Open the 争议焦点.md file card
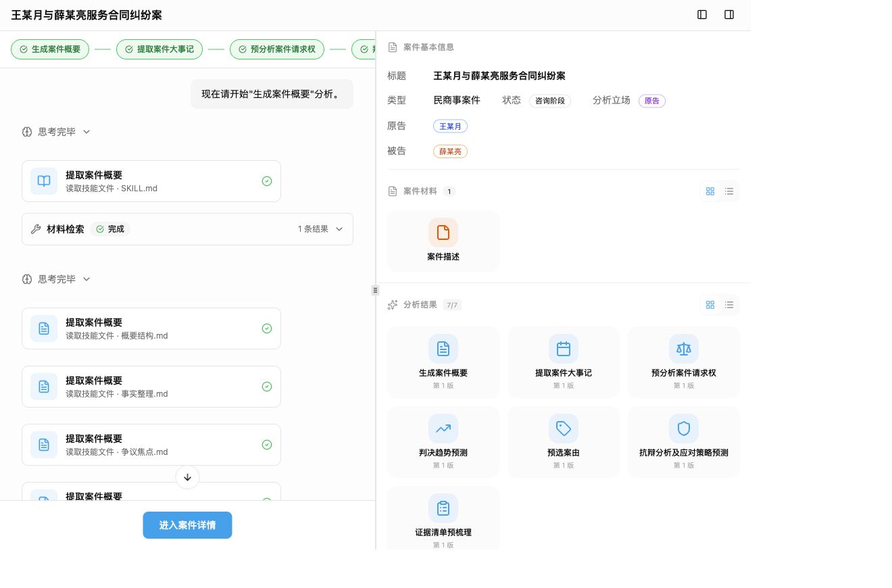This screenshot has width=892, height=588. tap(151, 445)
